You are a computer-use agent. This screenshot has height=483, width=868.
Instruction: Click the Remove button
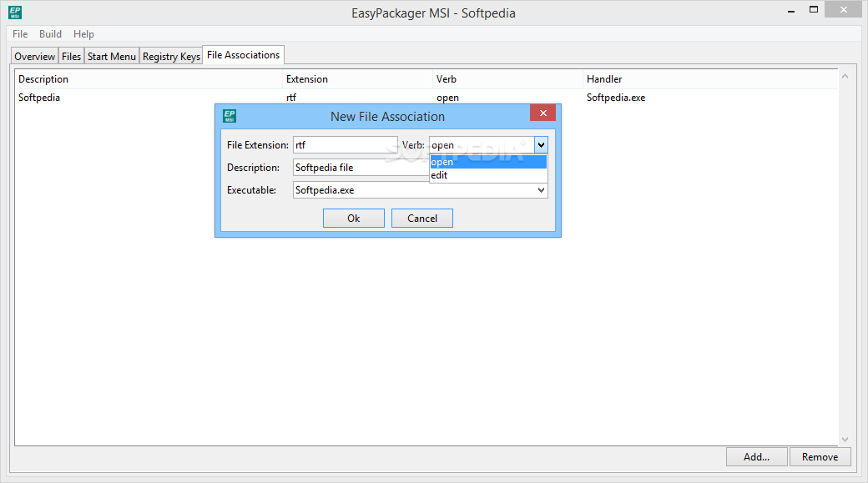820,457
